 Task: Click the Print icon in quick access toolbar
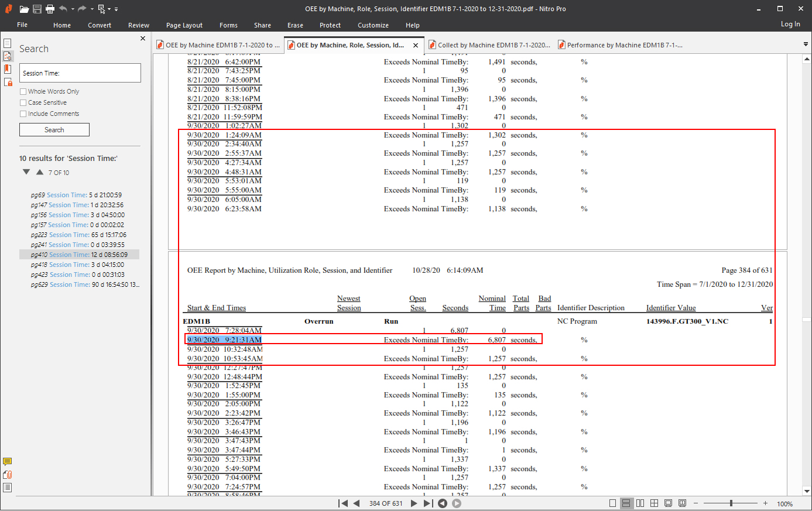[50, 9]
